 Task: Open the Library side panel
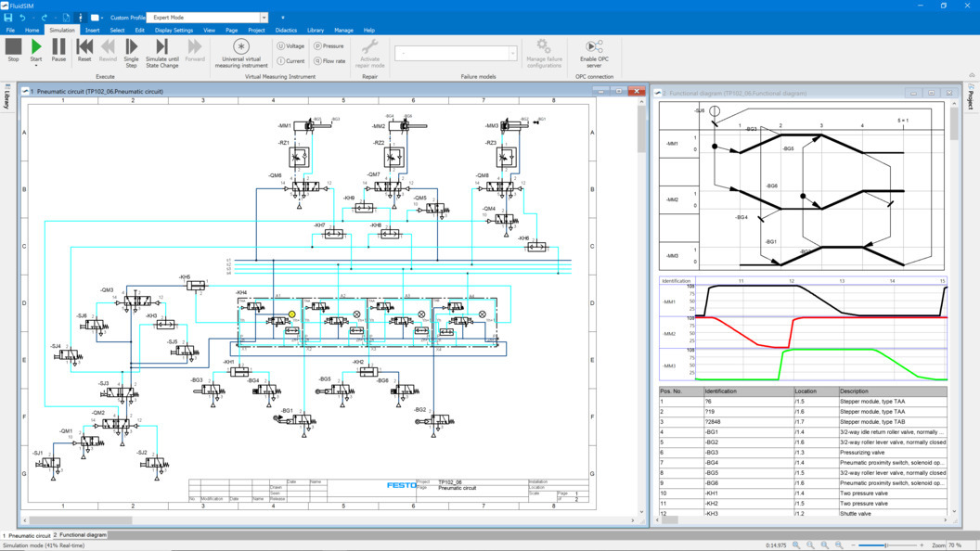pos(6,98)
